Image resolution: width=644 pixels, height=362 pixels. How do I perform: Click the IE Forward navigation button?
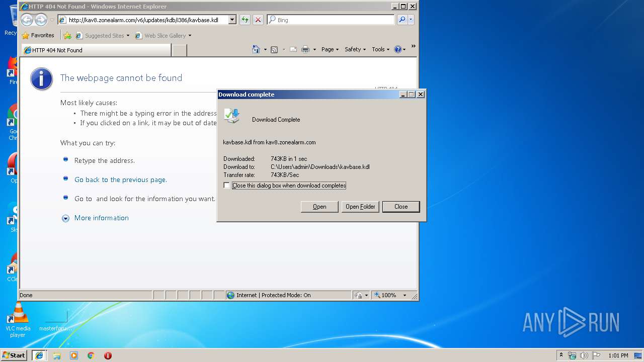click(x=41, y=20)
